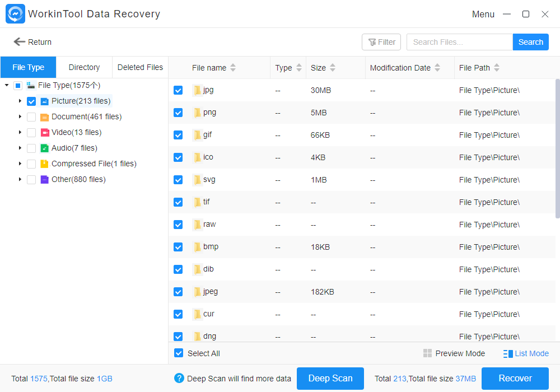Click the svg folder icon
This screenshot has height=392, width=560.
point(198,180)
